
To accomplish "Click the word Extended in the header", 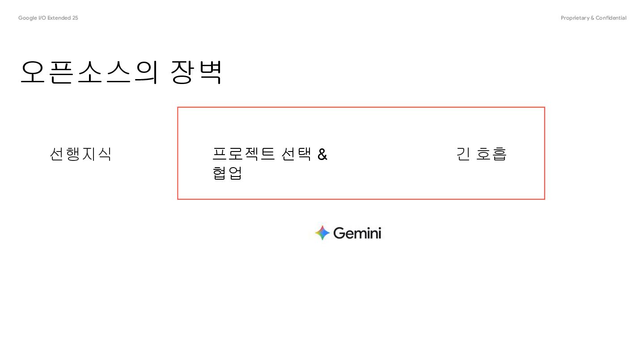I will tap(59, 18).
